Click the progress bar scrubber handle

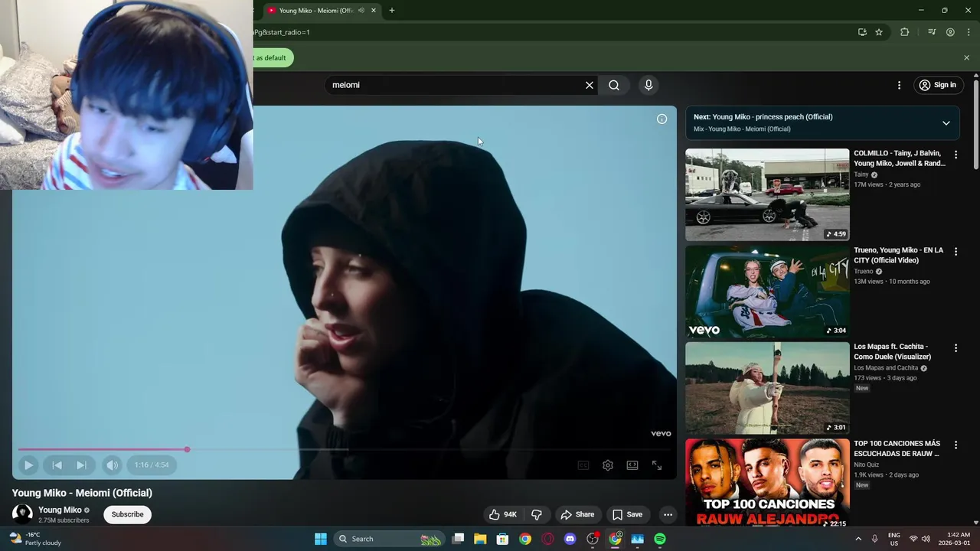coord(187,449)
